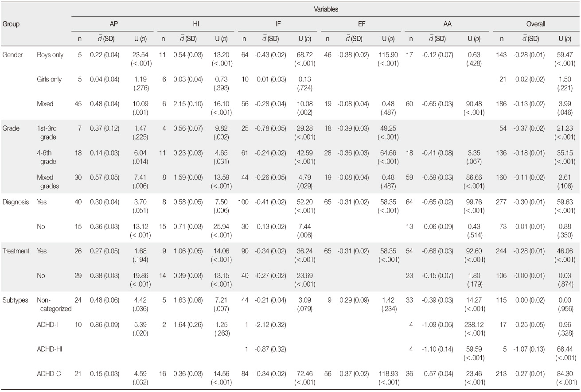
Task: Click the 'Yes' label in Diagnosis group
Action: [42, 201]
